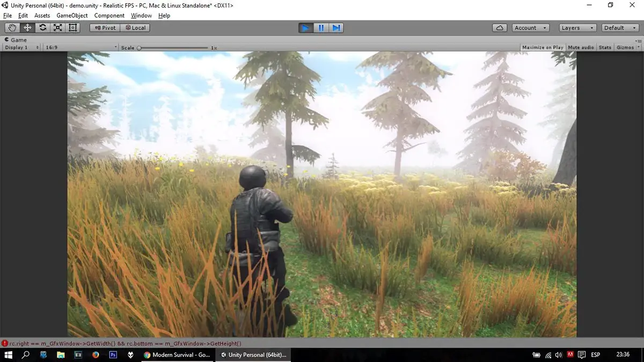Open the Assets menu

coord(42,16)
